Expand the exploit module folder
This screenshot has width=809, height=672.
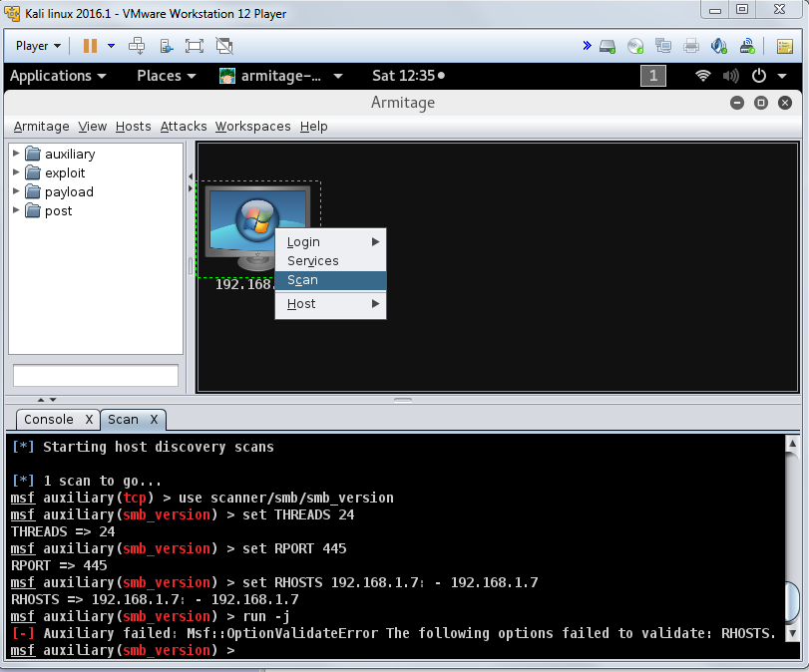pyautogui.click(x=17, y=172)
